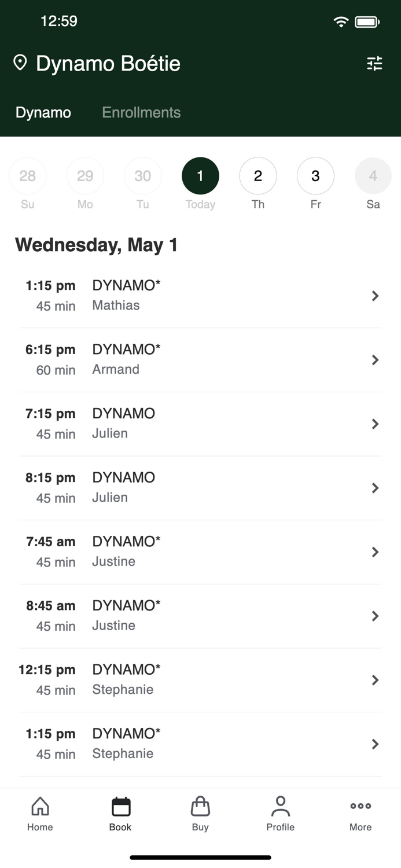The height and width of the screenshot is (868, 401).
Task: Open the Profile person icon
Action: point(280,806)
